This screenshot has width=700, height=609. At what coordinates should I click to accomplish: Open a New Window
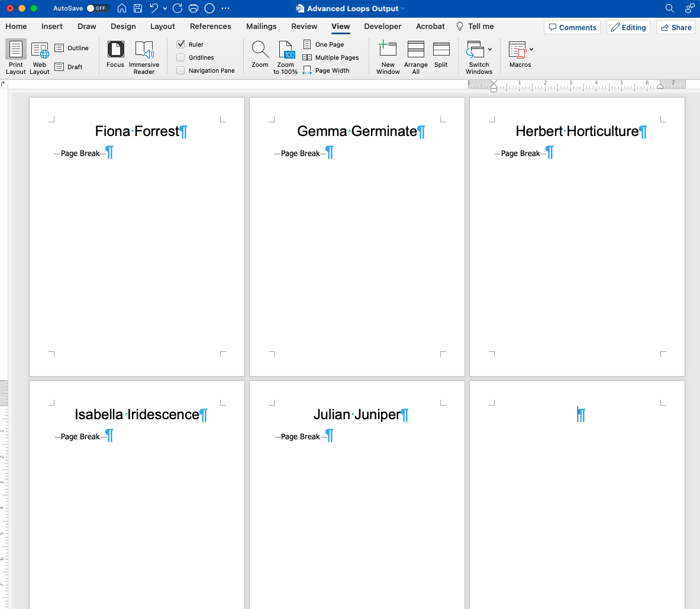(x=388, y=50)
